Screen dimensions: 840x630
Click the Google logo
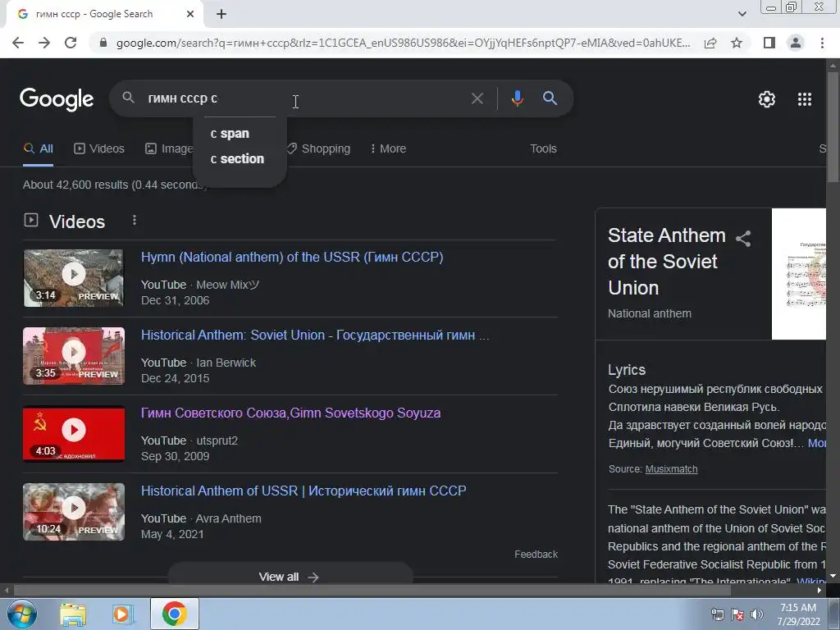(x=57, y=99)
